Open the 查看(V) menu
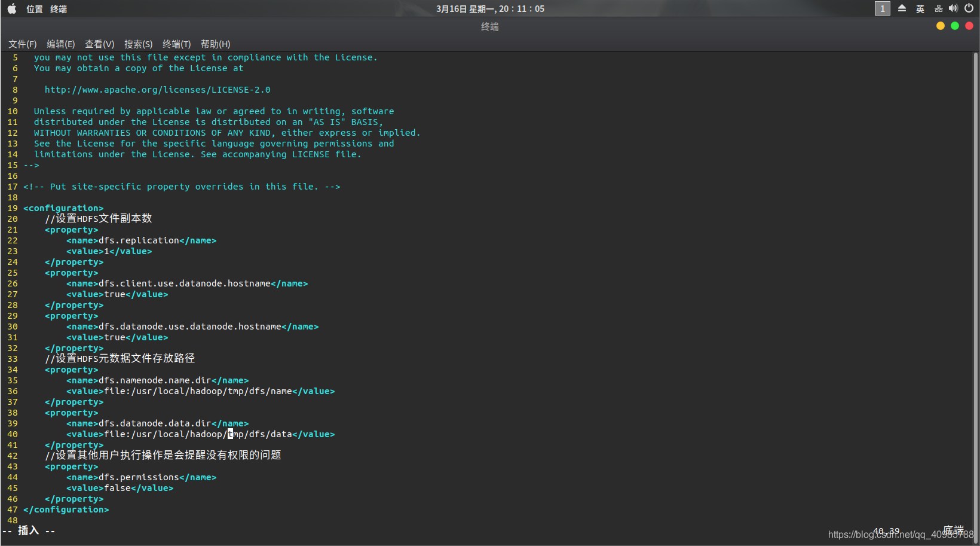 tap(100, 44)
